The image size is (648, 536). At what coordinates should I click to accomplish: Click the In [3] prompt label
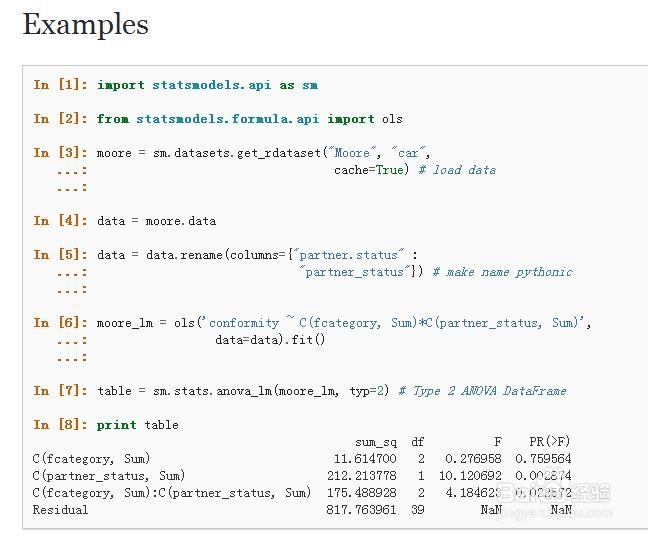tap(61, 152)
